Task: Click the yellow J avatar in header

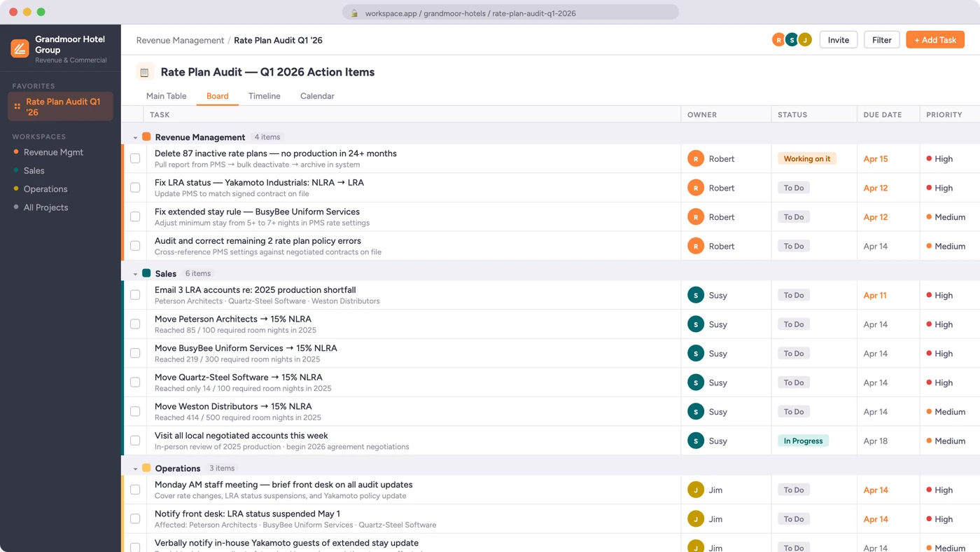Action: coord(805,40)
